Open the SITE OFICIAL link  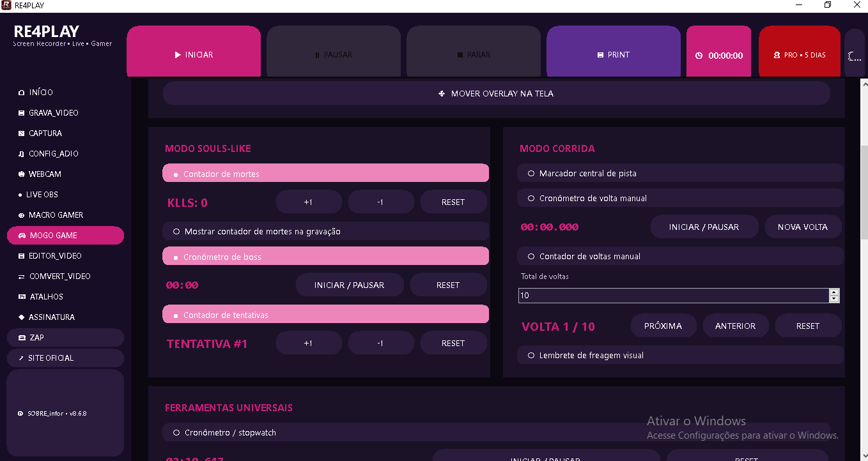[x=65, y=358]
